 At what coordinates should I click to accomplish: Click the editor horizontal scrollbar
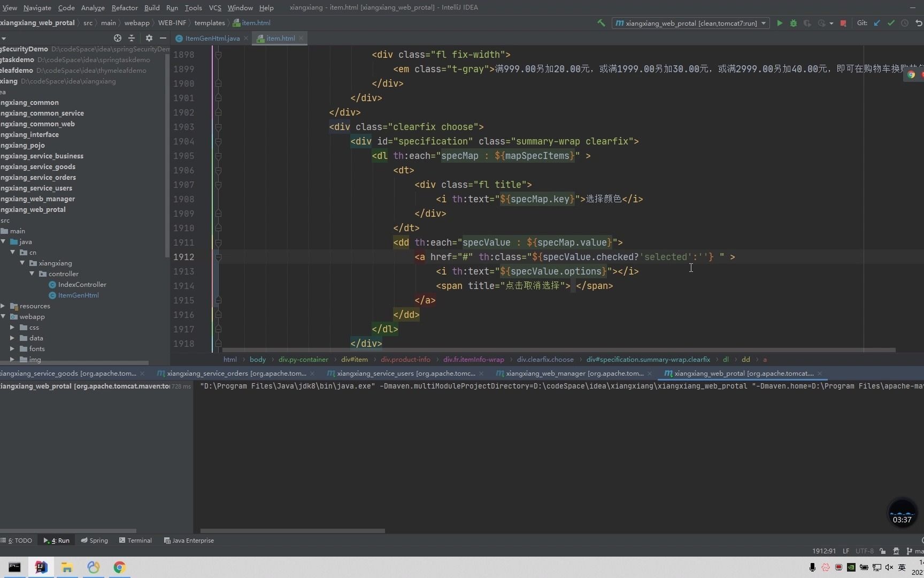click(559, 351)
